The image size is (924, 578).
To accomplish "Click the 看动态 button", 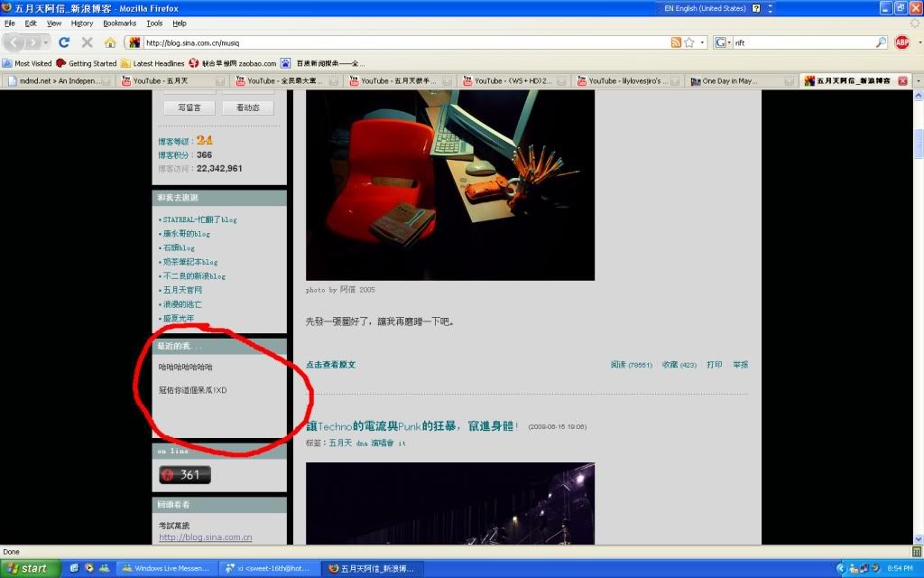I will (247, 107).
